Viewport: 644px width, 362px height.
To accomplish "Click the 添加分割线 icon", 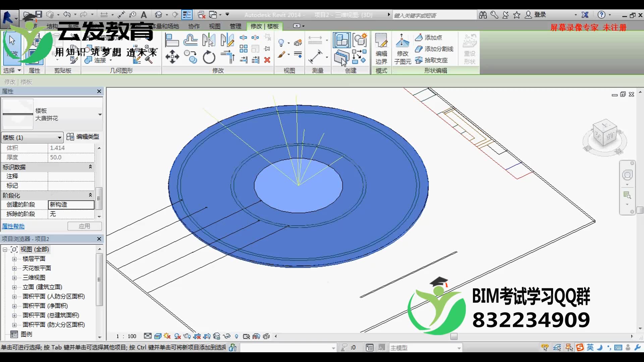I will 435,49.
